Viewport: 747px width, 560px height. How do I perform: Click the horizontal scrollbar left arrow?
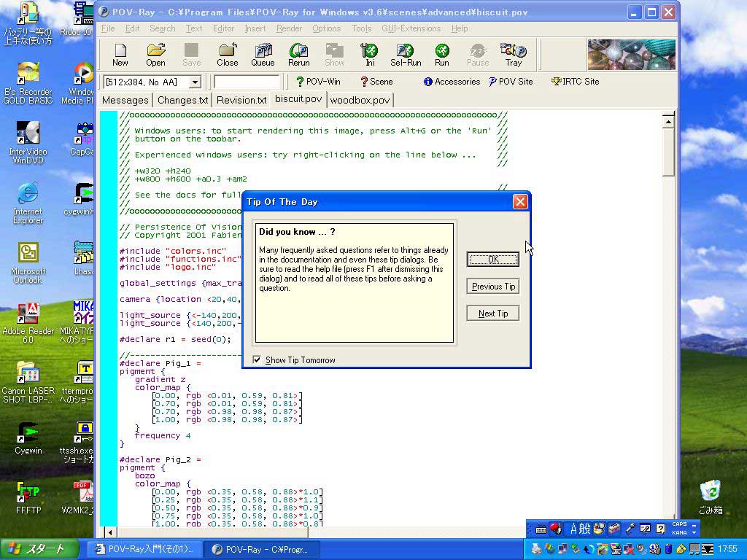110,532
